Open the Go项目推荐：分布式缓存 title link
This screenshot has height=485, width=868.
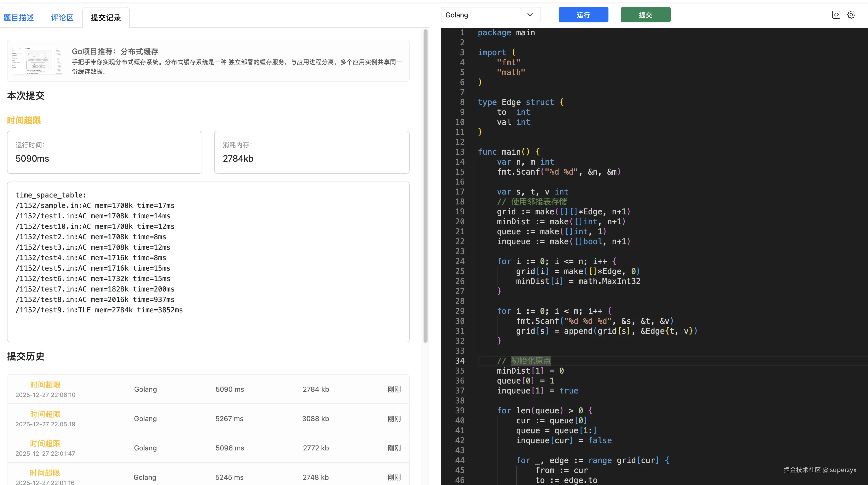pos(115,51)
